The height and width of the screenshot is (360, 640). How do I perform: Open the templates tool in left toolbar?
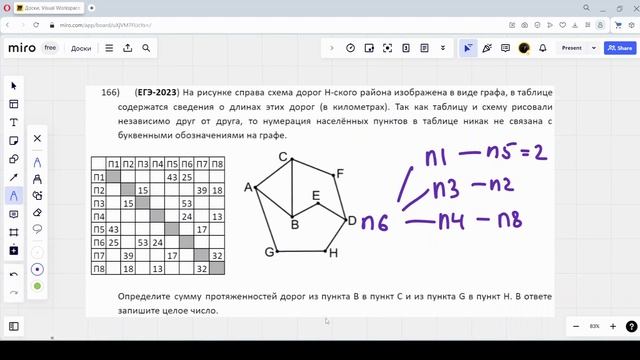point(13,104)
